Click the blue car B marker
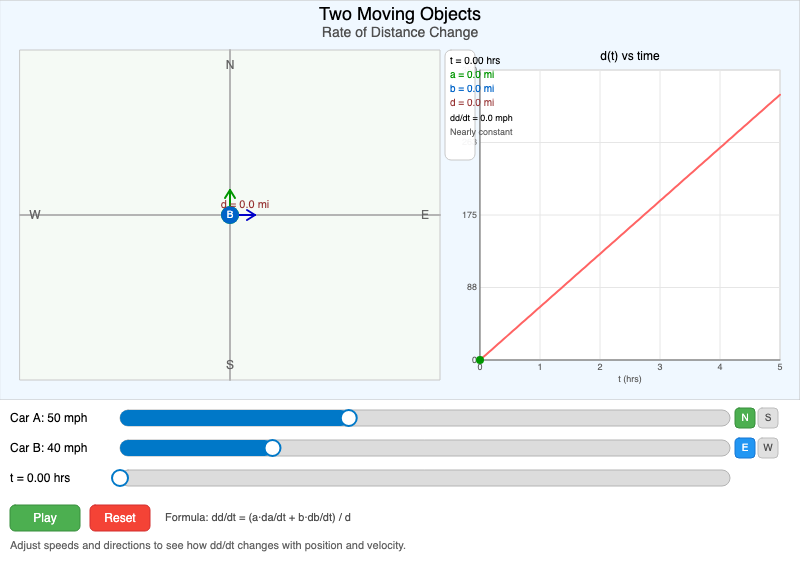Screen dimensions: 800x582 pyautogui.click(x=229, y=215)
